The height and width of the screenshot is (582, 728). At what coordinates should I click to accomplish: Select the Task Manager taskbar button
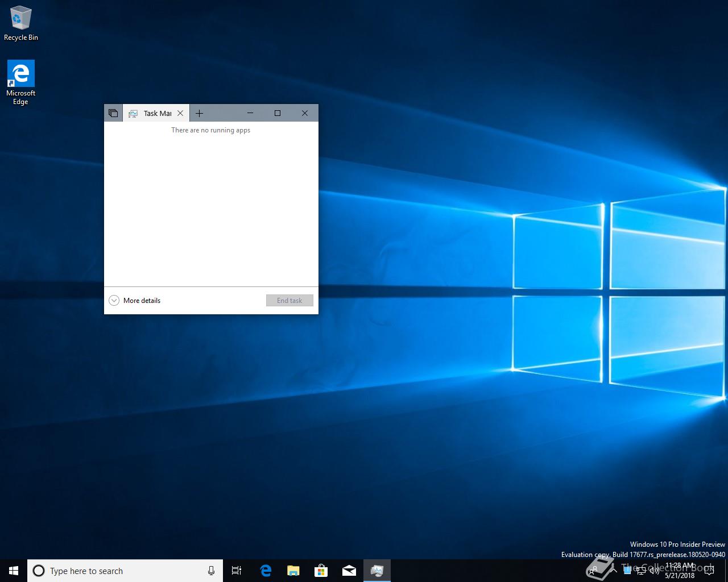(x=377, y=571)
